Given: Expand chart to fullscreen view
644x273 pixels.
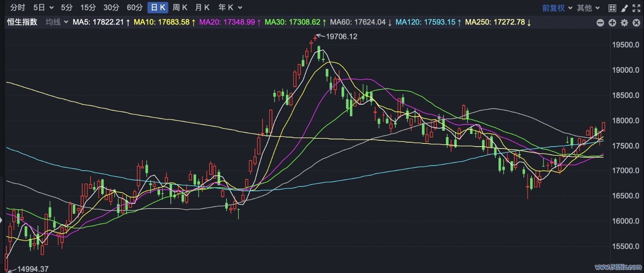Looking at the screenshot, I should [636, 8].
